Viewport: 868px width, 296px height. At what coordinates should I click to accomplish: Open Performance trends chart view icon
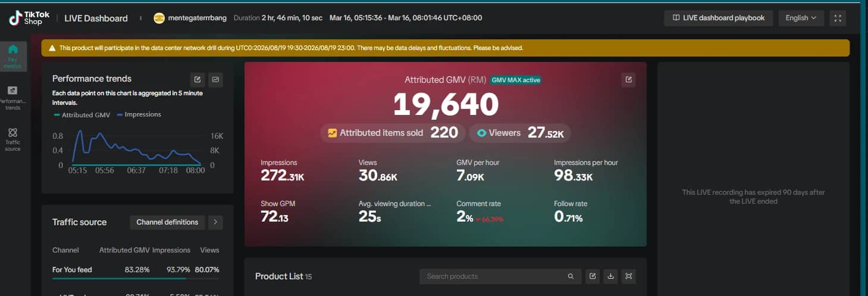click(215, 79)
